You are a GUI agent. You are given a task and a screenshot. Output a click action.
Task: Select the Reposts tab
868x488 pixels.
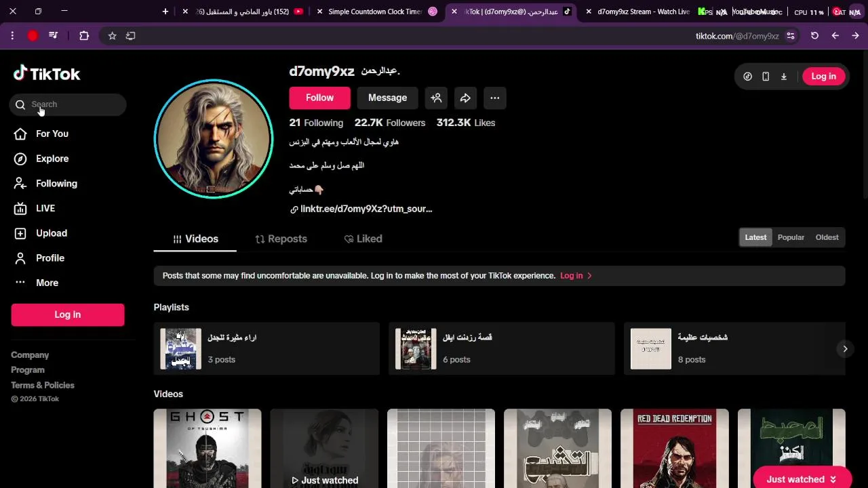pyautogui.click(x=281, y=239)
